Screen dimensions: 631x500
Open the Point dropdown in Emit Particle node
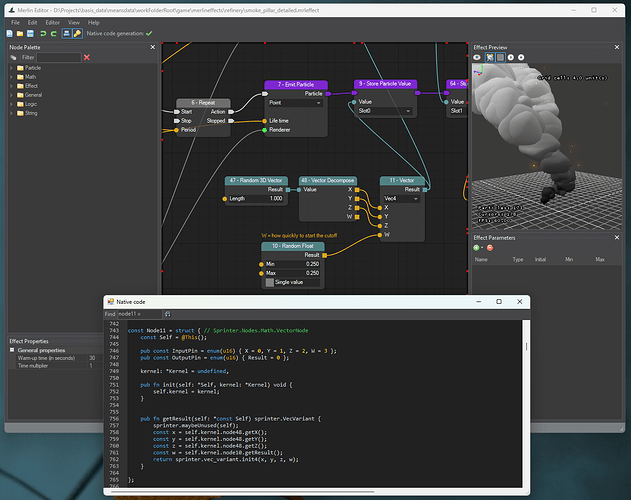[295, 102]
